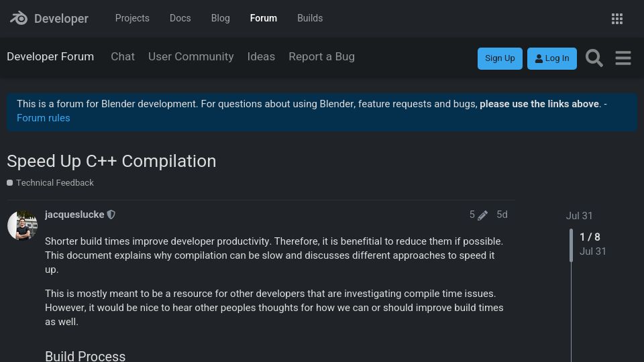Click the Sign Up button
The image size is (644, 362).
point(500,58)
